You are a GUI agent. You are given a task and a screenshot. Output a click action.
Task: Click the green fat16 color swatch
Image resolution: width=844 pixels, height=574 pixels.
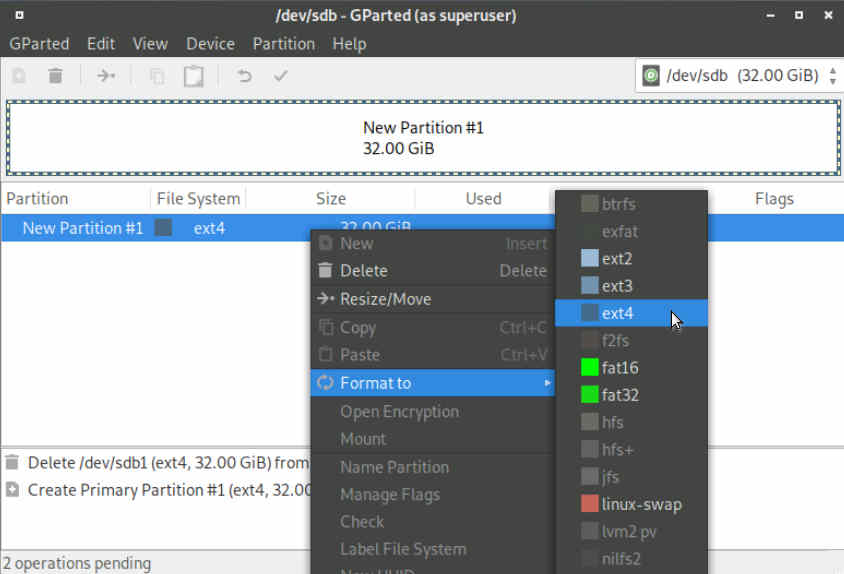click(x=590, y=368)
